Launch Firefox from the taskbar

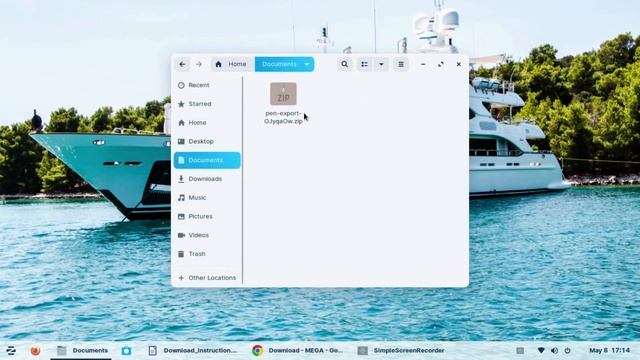click(x=36, y=350)
